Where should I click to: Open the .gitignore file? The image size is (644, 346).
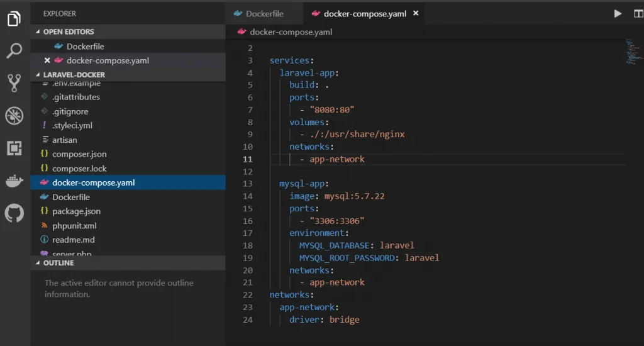tap(128, 111)
